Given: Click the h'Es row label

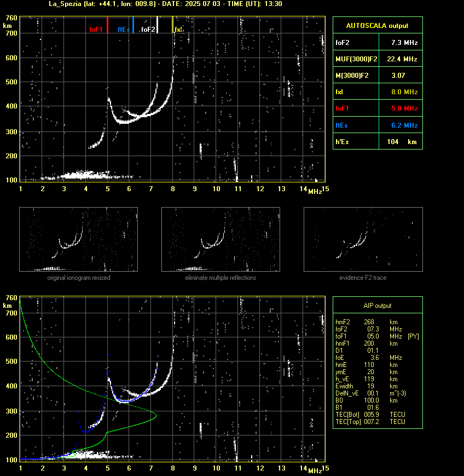Looking at the screenshot, I should point(342,142).
